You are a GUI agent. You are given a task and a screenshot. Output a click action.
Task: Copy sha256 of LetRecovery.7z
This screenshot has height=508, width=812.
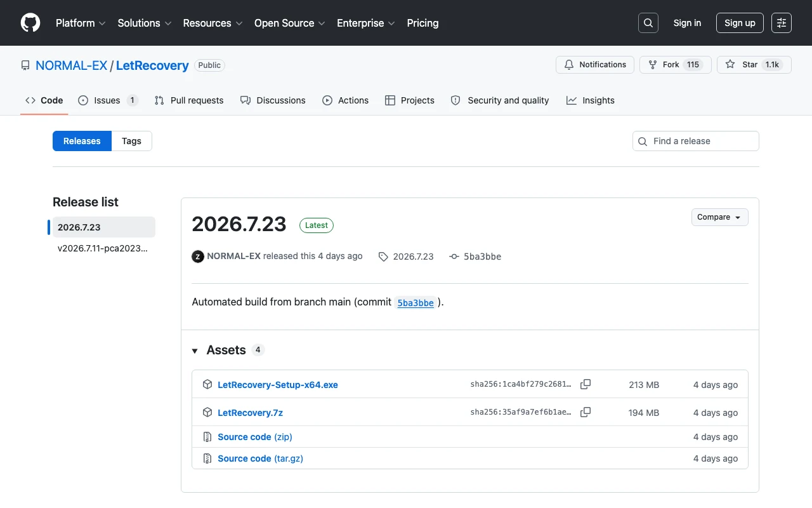click(x=586, y=412)
